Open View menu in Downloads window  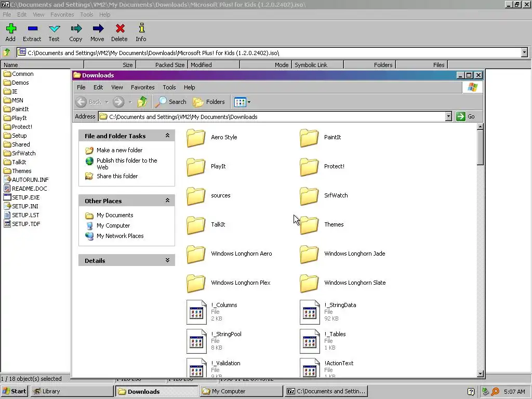[x=117, y=87]
